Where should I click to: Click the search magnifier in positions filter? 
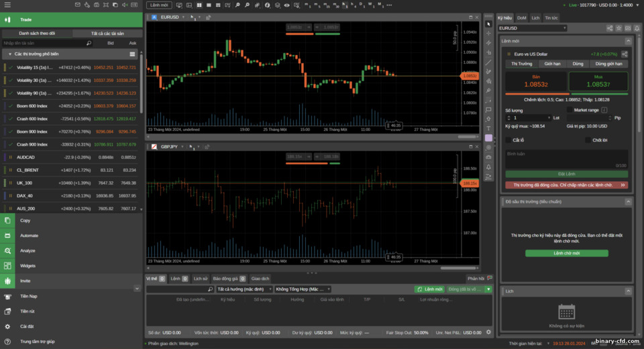[x=210, y=289]
